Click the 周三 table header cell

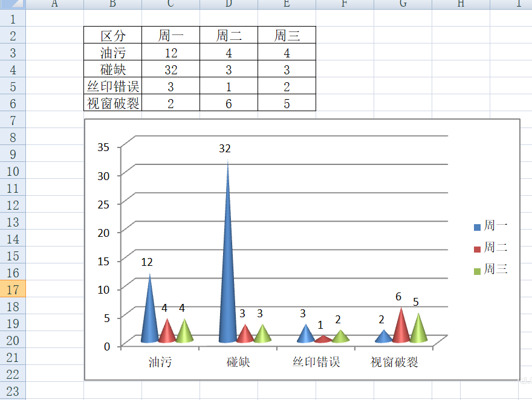point(287,35)
